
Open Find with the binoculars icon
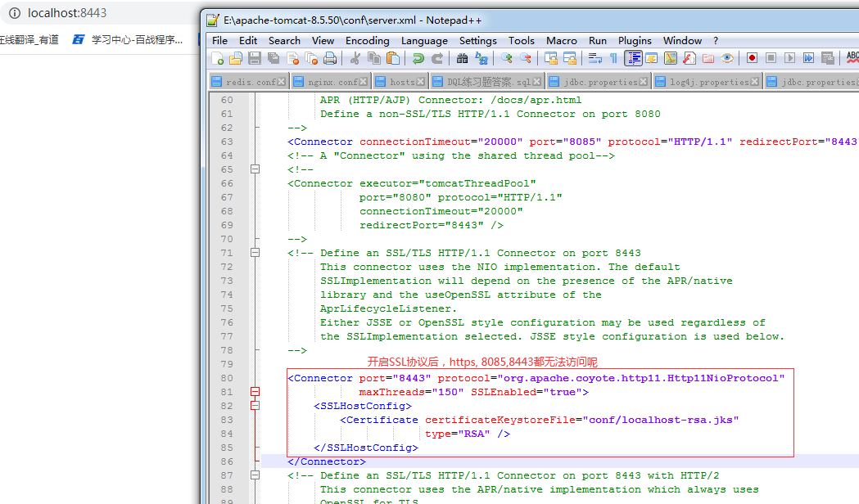(x=463, y=58)
